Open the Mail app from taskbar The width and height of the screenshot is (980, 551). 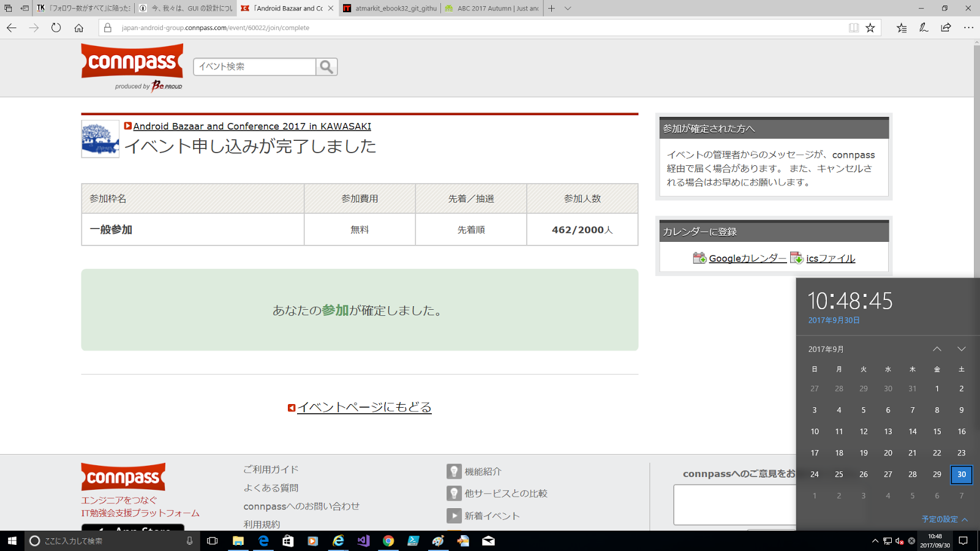click(x=488, y=541)
